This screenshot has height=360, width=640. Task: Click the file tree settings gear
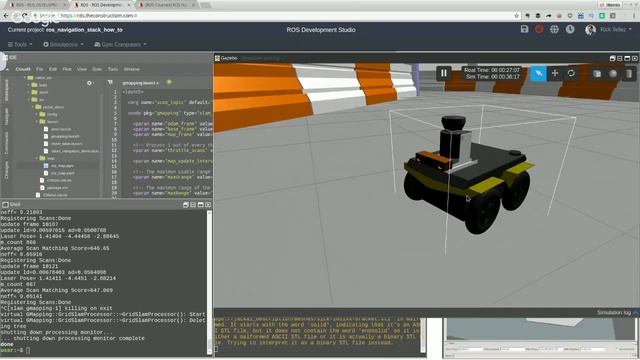tap(89, 83)
